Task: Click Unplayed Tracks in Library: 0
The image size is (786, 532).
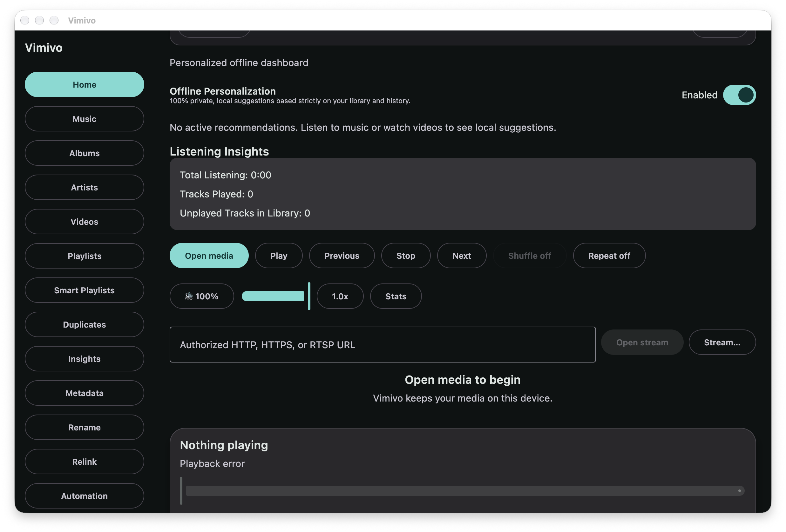Action: click(245, 213)
